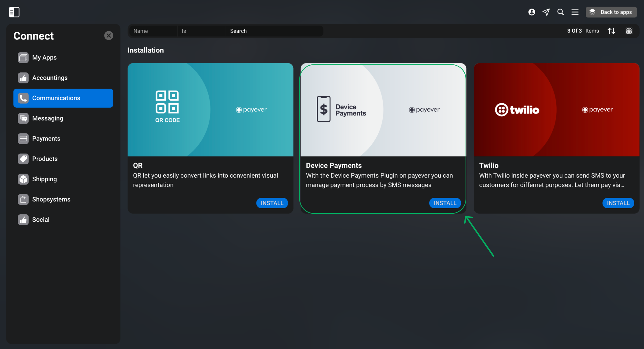
Task: Click the Twilio card title
Action: click(x=489, y=166)
